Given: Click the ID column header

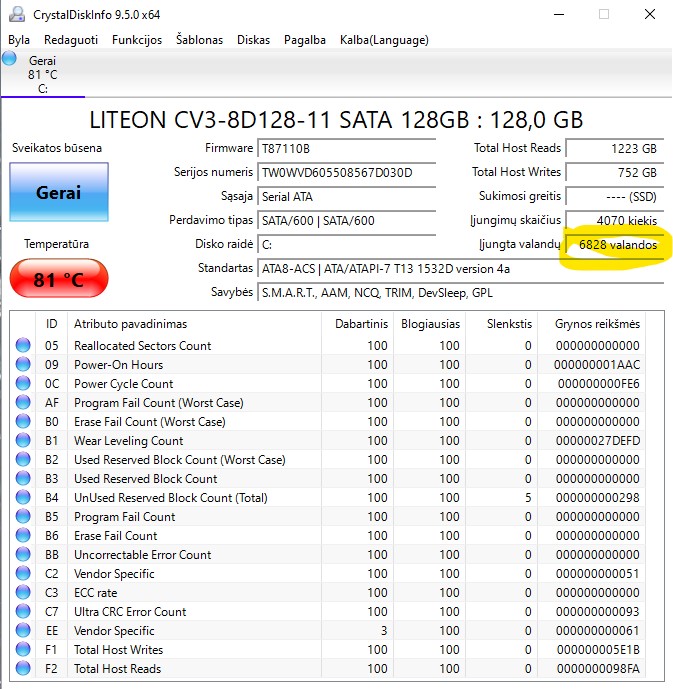Looking at the screenshot, I should click(51, 324).
